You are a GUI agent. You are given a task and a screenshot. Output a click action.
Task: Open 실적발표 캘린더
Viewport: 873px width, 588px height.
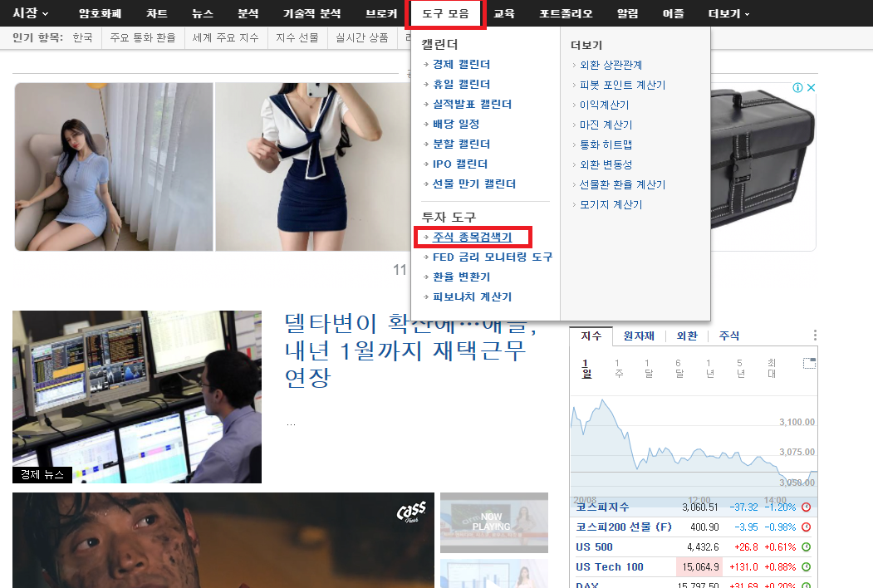[472, 105]
